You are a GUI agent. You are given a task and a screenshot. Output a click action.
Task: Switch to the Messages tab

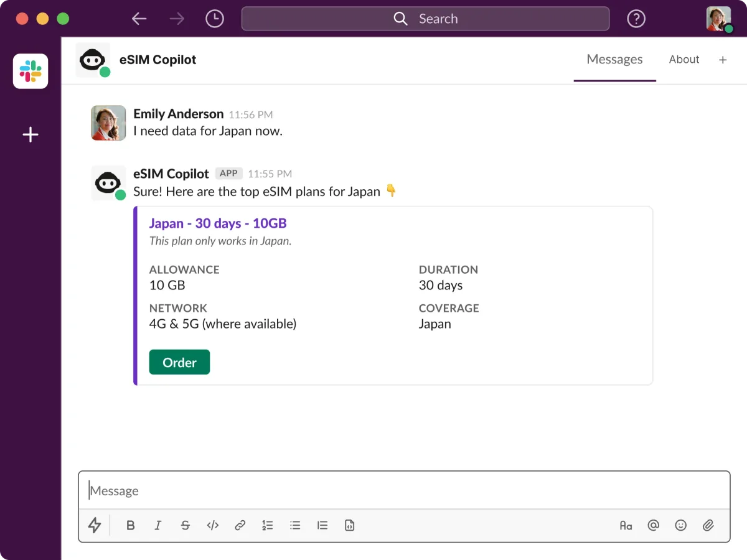click(x=614, y=59)
